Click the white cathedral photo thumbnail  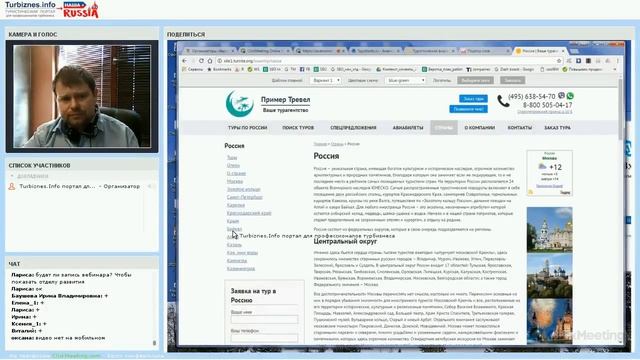549,230
